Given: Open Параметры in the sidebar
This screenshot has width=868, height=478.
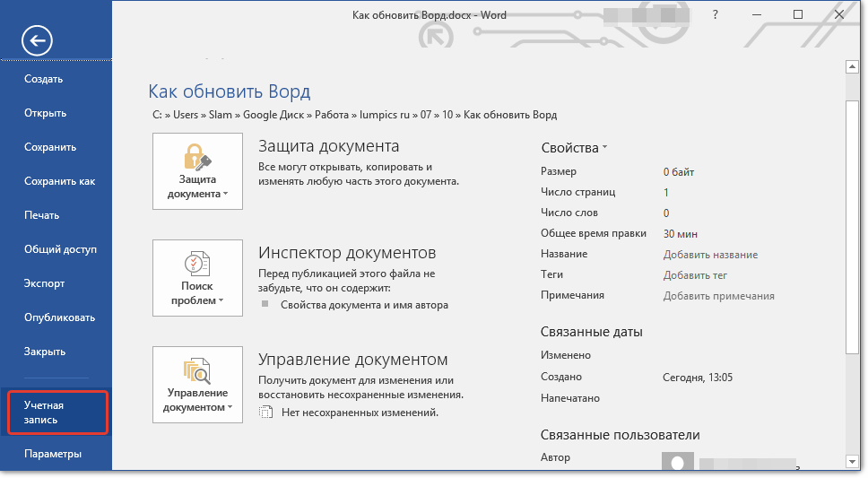Looking at the screenshot, I should coord(53,454).
